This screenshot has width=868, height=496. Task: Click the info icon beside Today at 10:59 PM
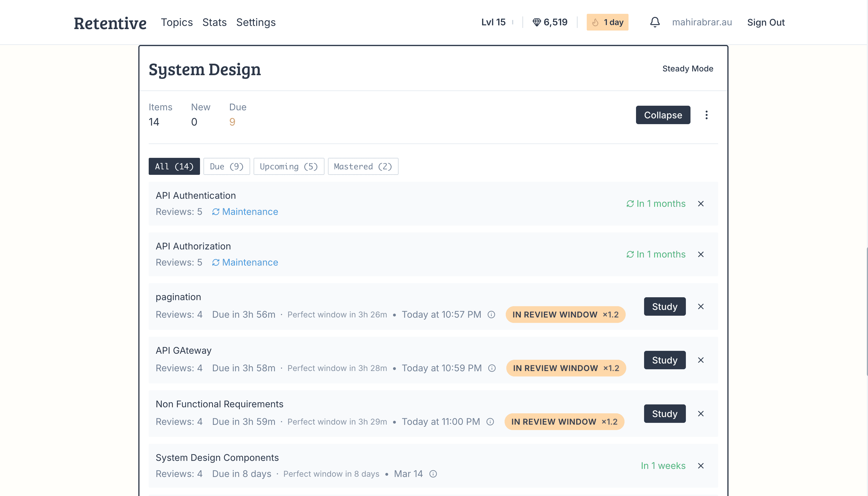click(x=492, y=368)
